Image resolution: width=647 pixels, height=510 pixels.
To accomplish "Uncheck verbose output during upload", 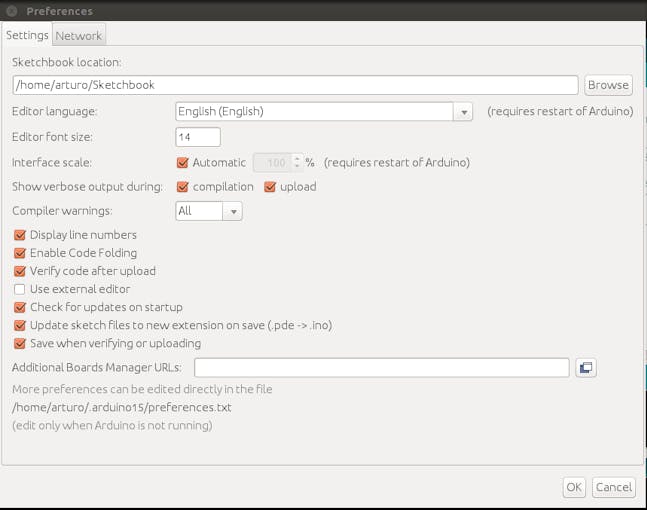I will click(270, 187).
